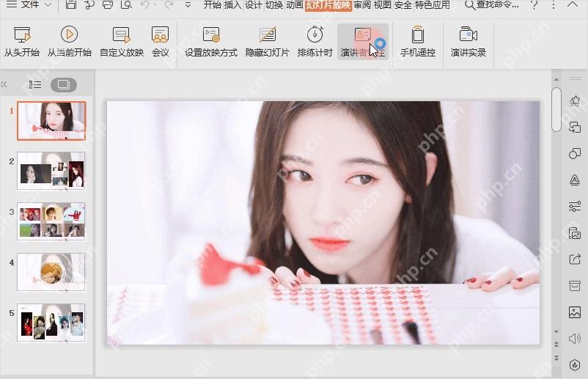Select slide 2 thumbnail
The width and height of the screenshot is (588, 379).
coord(51,171)
